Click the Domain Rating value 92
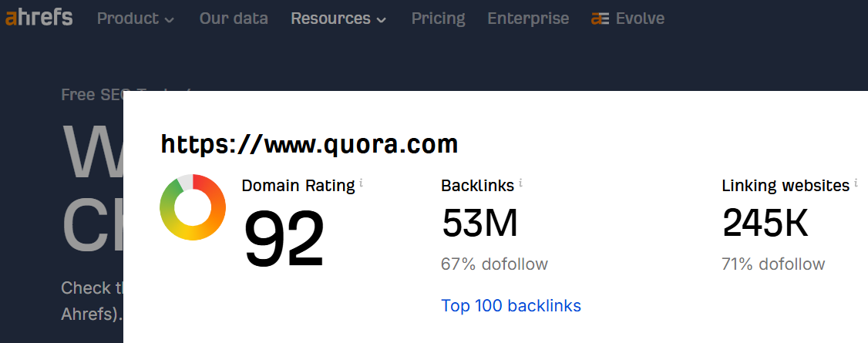The width and height of the screenshot is (868, 343). coord(284,239)
